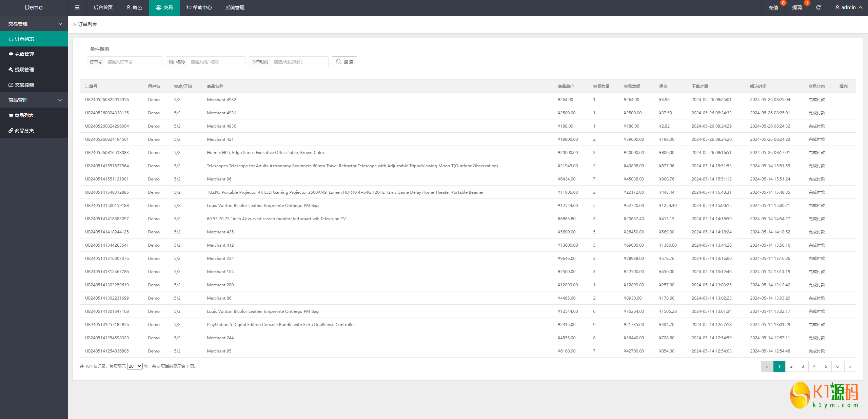The height and width of the screenshot is (419, 868).
Task: Open the 角色 top menu
Action: point(134,7)
